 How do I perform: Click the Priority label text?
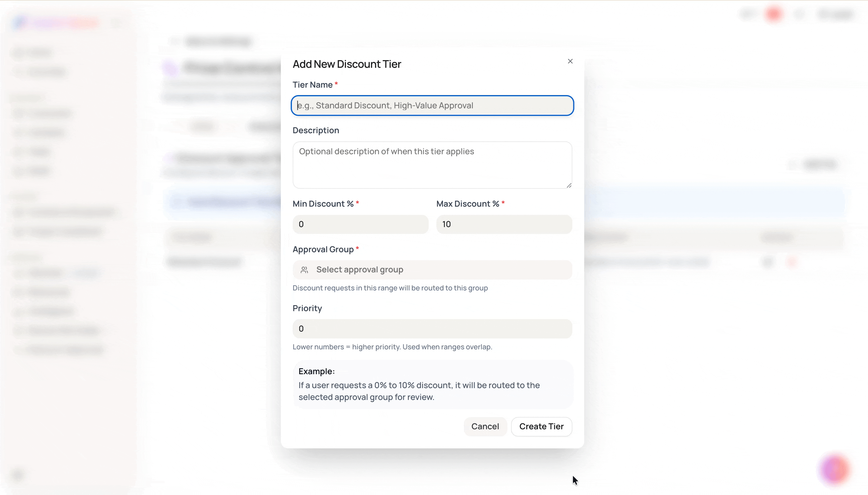click(307, 308)
